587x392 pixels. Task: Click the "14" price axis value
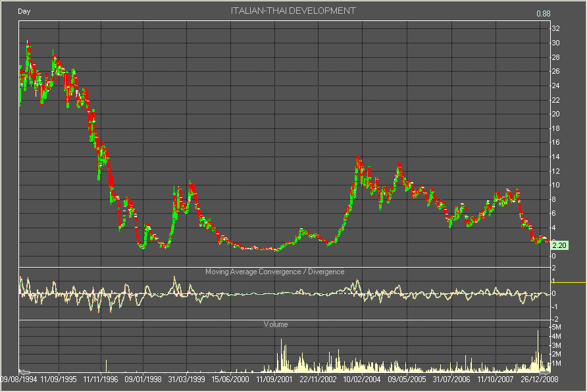[x=556, y=157]
